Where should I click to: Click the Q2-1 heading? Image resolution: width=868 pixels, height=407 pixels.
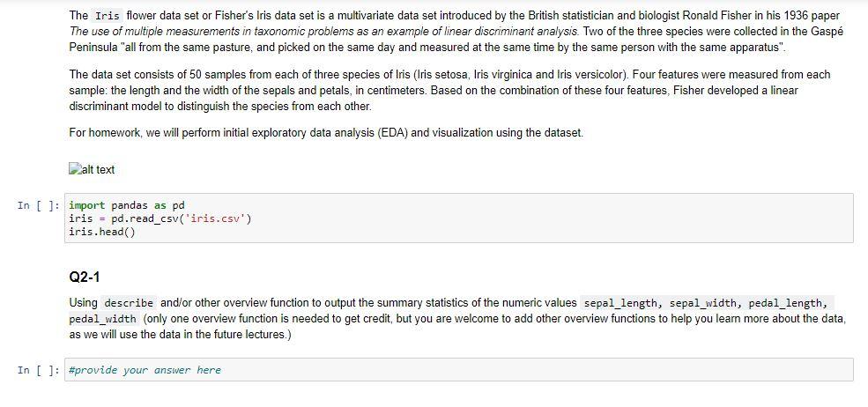[85, 277]
